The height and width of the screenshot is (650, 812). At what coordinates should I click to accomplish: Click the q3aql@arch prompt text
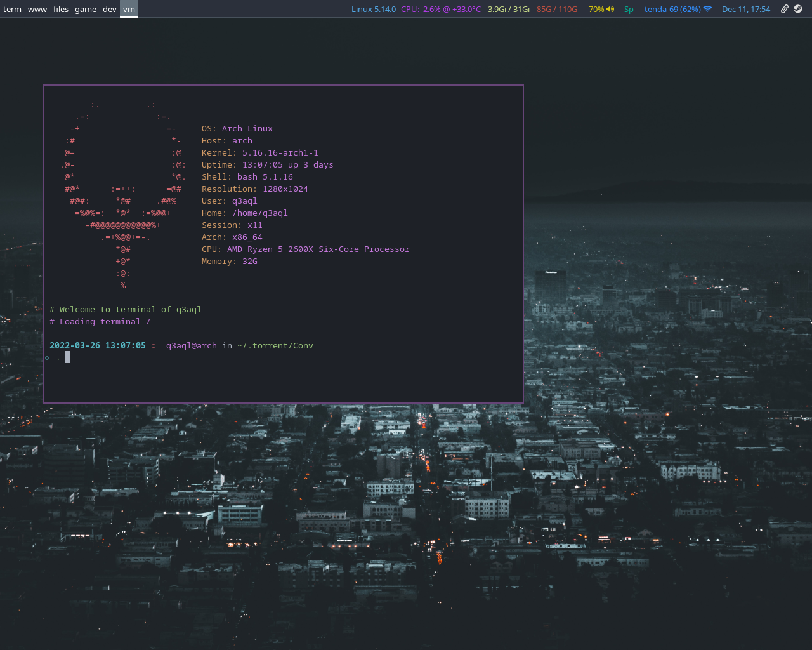pos(192,345)
